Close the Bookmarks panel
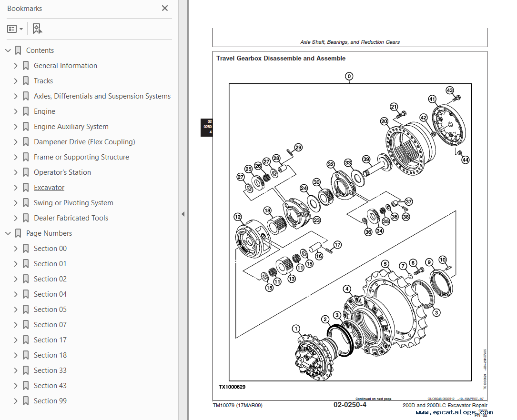The width and height of the screenshot is (517, 420). 165,8
